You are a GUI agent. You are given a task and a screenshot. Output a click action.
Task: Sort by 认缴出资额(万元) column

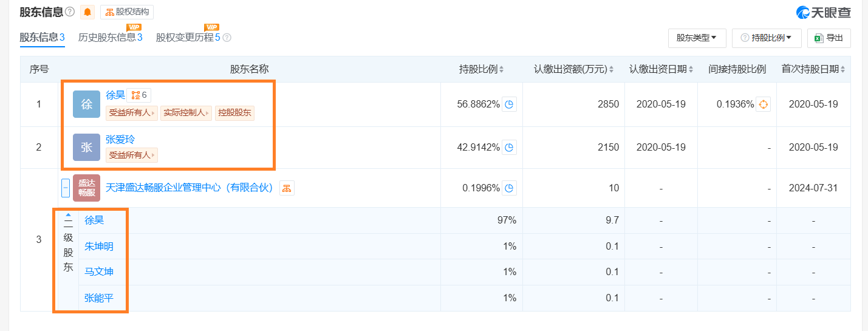(x=574, y=69)
